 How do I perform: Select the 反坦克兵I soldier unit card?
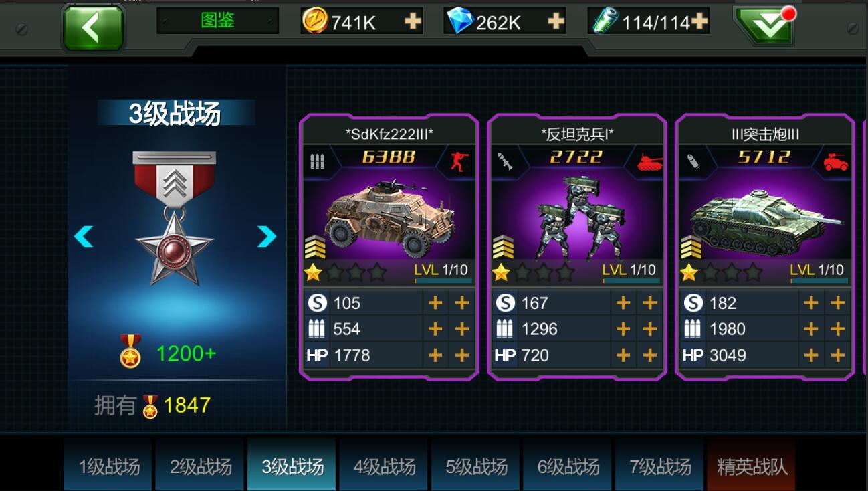point(577,247)
